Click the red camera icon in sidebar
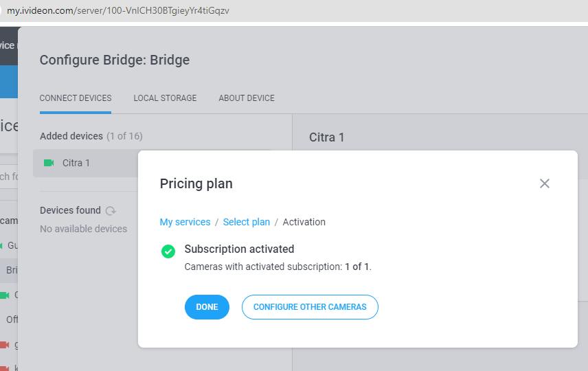Viewport: 588px width, 371px height. [x=4, y=345]
